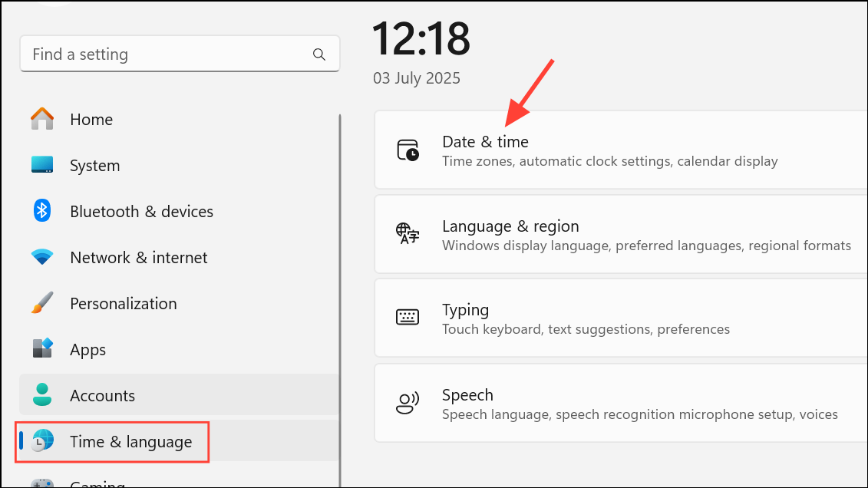This screenshot has width=868, height=488.
Task: Click the Apps icon in sidebar
Action: click(x=42, y=348)
